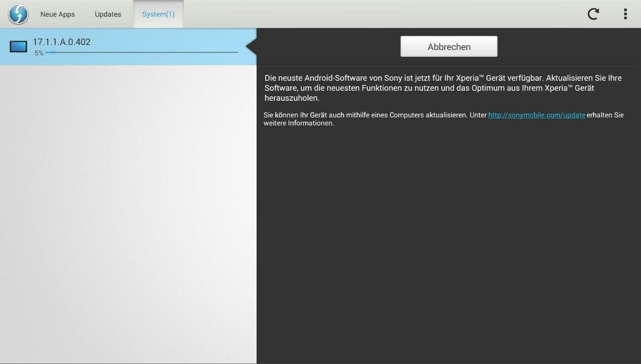Open the sonymobile.com/update link
This screenshot has width=641, height=364.
[x=537, y=115]
